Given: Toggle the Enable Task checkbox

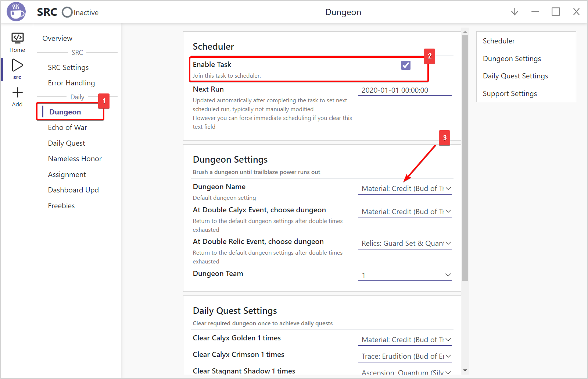Looking at the screenshot, I should click(x=406, y=65).
